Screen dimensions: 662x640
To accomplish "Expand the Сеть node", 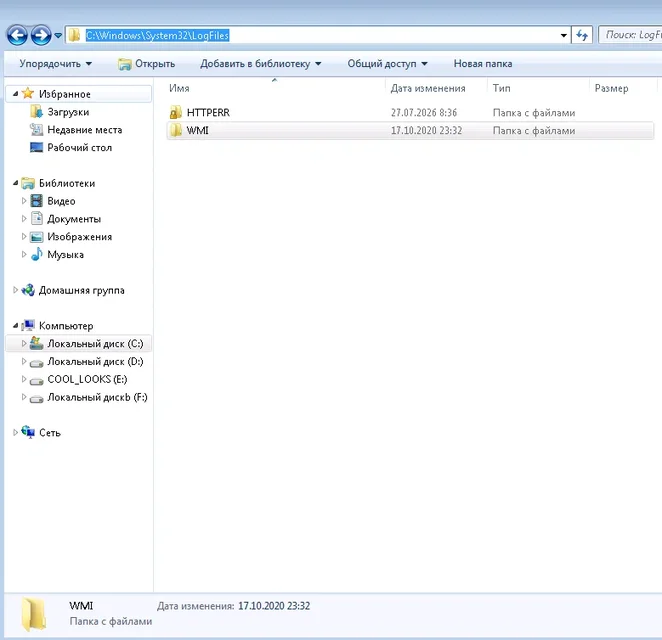I will (x=15, y=432).
